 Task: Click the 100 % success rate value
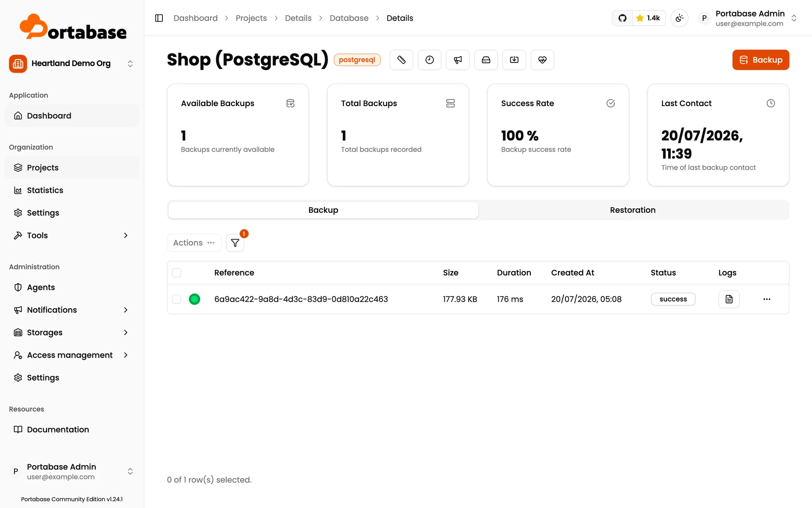click(520, 135)
